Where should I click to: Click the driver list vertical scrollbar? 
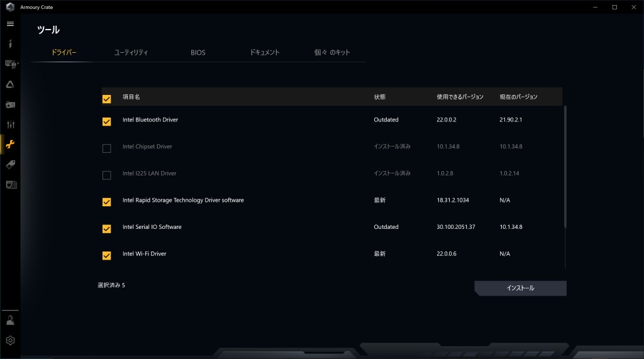[565, 167]
